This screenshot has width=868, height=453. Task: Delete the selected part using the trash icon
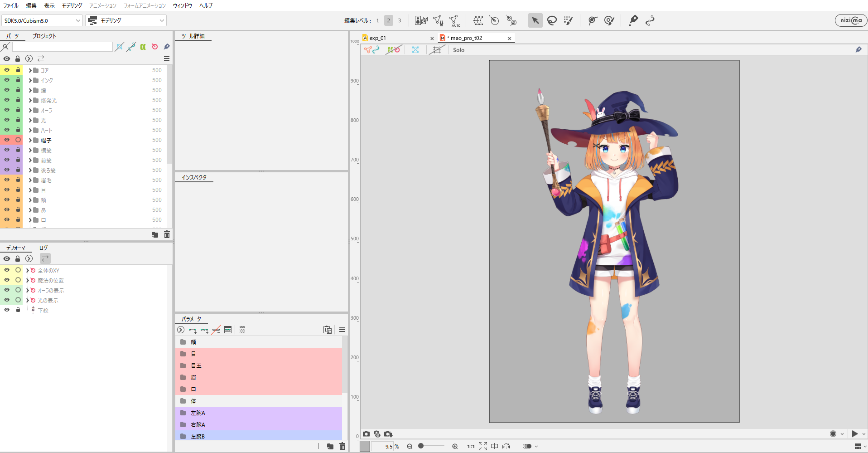point(167,234)
